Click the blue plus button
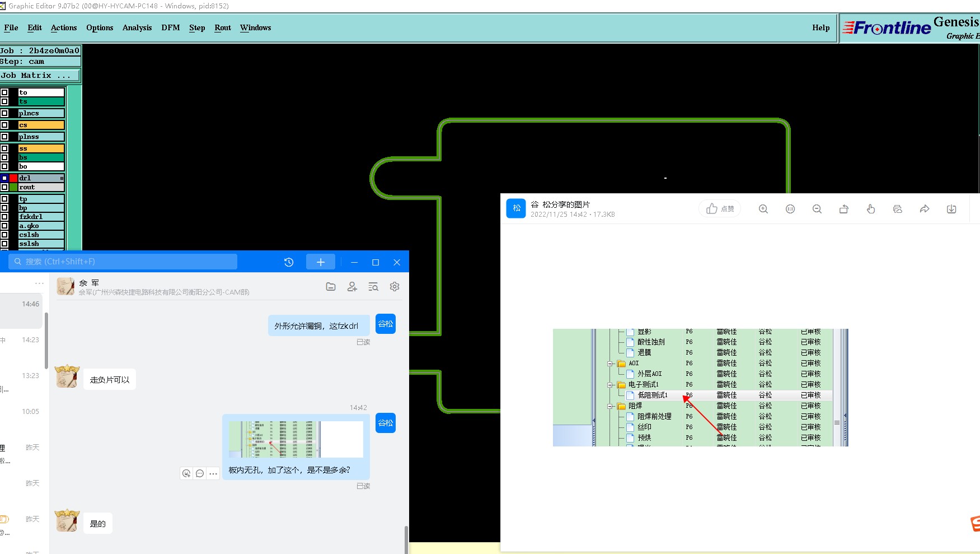This screenshot has height=554, width=980. tap(321, 262)
